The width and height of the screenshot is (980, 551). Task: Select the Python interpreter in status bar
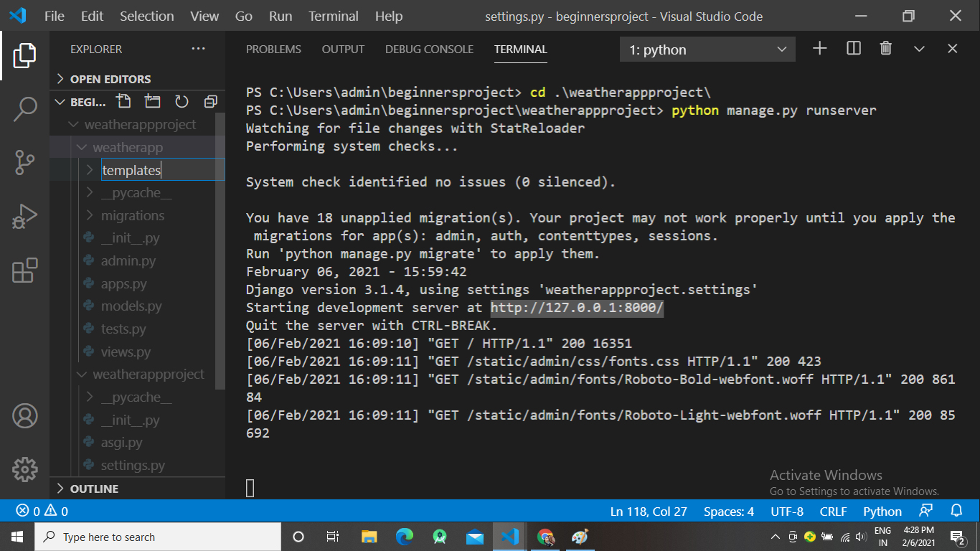(882, 511)
